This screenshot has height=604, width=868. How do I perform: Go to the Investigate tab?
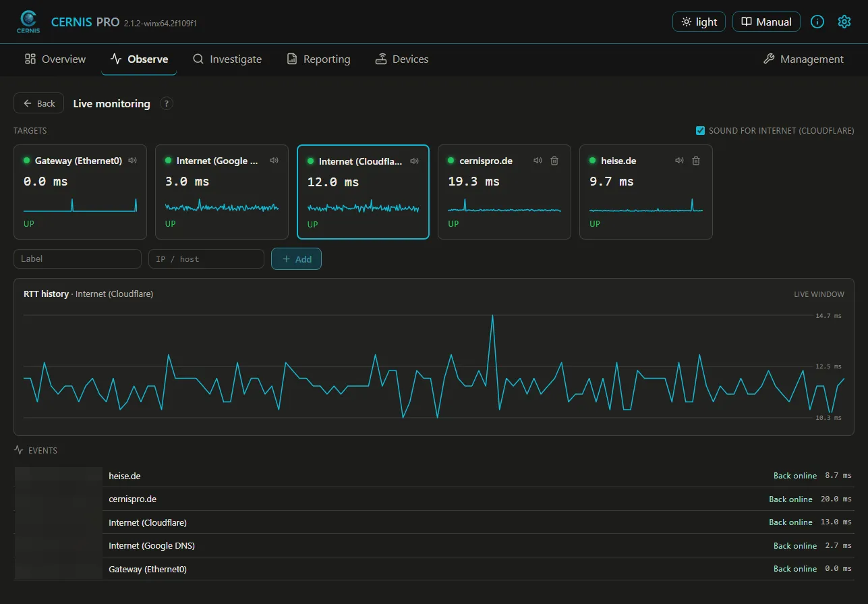pos(227,59)
